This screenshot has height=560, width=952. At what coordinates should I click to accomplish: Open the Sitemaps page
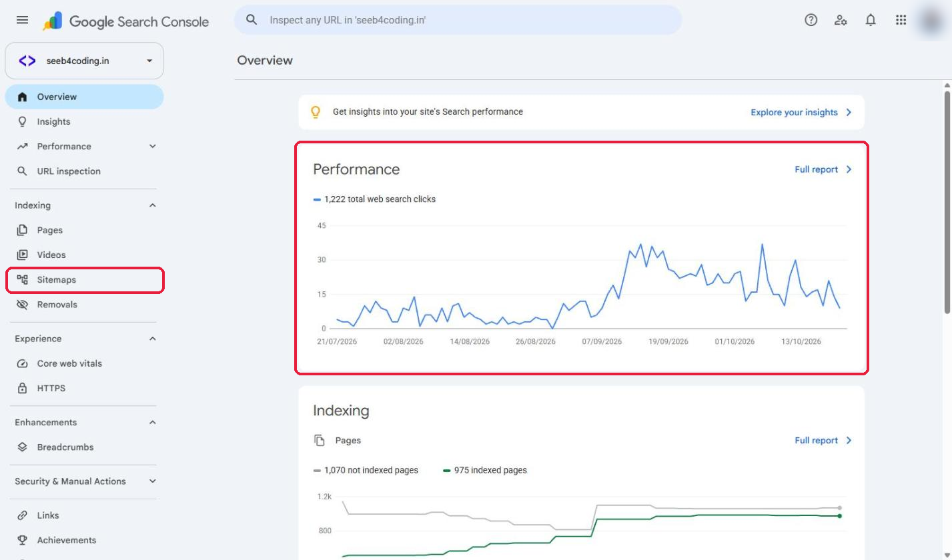(84, 280)
